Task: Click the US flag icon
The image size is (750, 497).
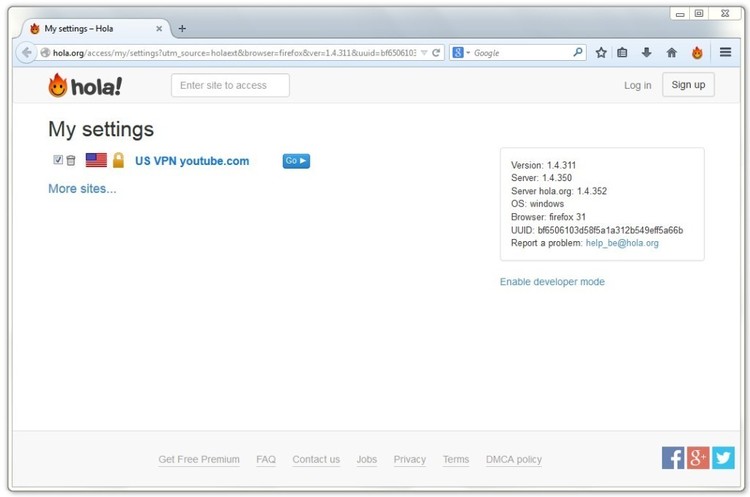Action: [x=96, y=160]
